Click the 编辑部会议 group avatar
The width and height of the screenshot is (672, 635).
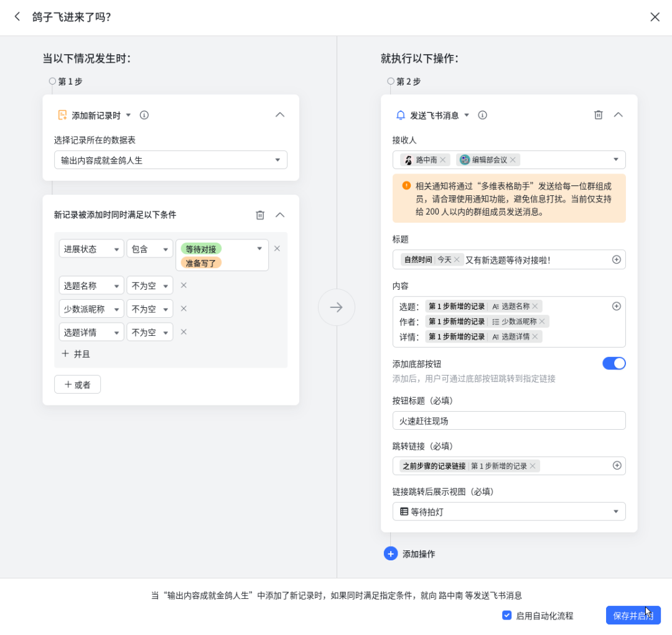(465, 160)
